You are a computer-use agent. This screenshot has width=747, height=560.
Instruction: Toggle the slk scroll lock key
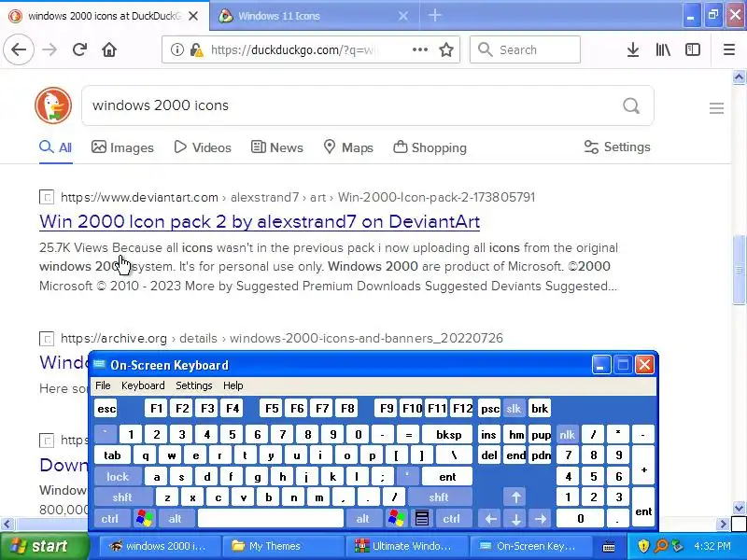click(x=514, y=408)
